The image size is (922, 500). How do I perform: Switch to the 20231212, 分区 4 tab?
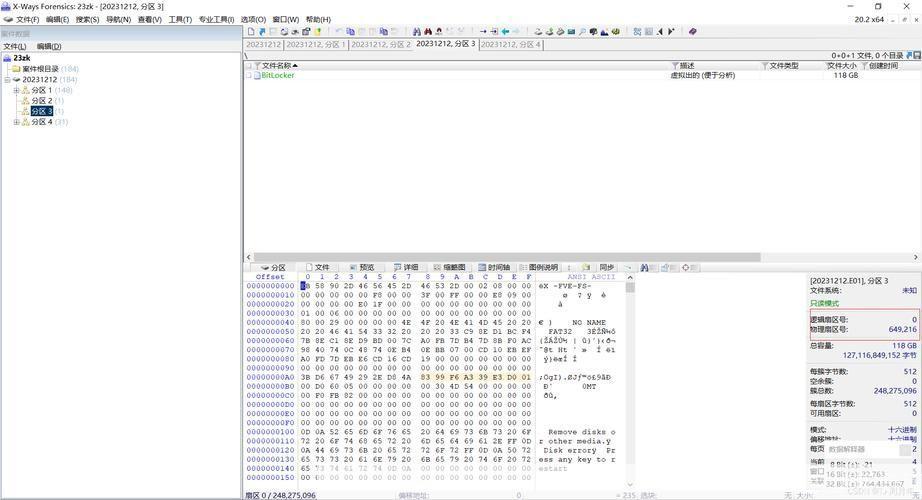(x=510, y=45)
